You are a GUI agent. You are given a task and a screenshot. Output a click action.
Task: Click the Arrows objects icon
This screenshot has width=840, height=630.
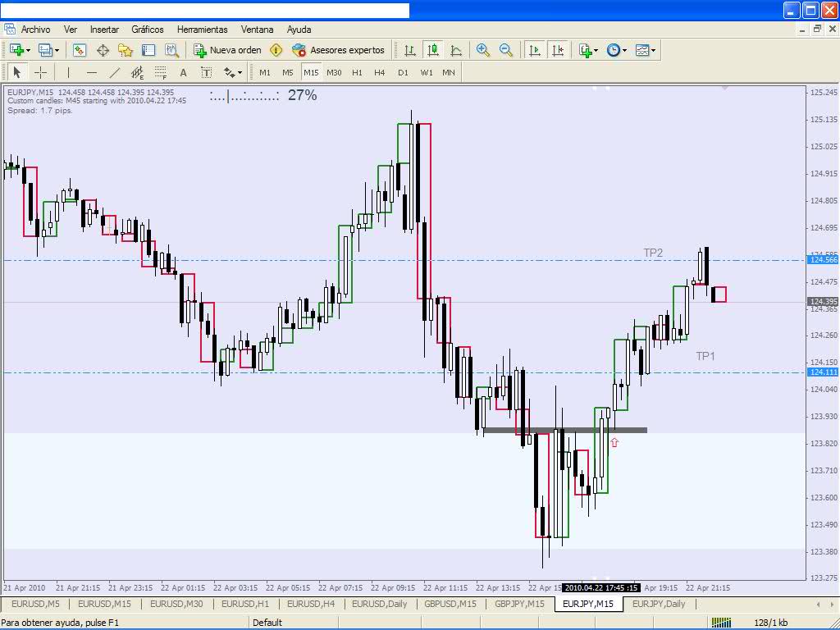tap(230, 72)
